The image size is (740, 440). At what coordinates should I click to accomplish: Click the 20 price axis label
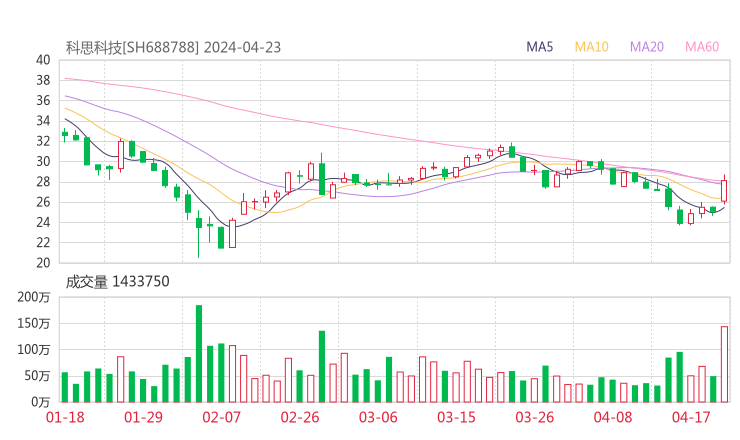[x=43, y=263]
